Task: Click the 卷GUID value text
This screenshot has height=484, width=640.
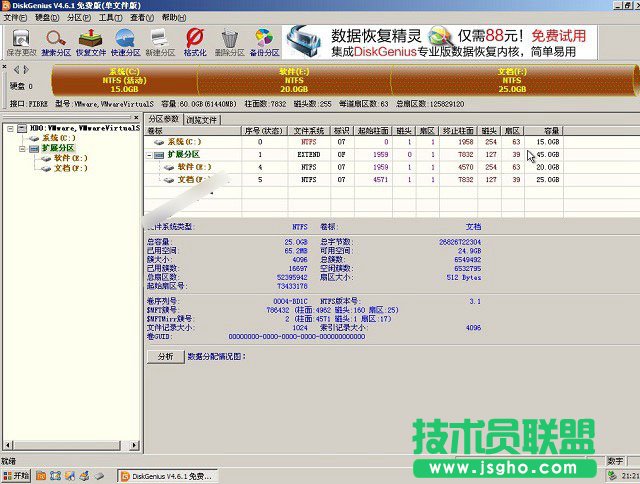Action: (x=297, y=337)
